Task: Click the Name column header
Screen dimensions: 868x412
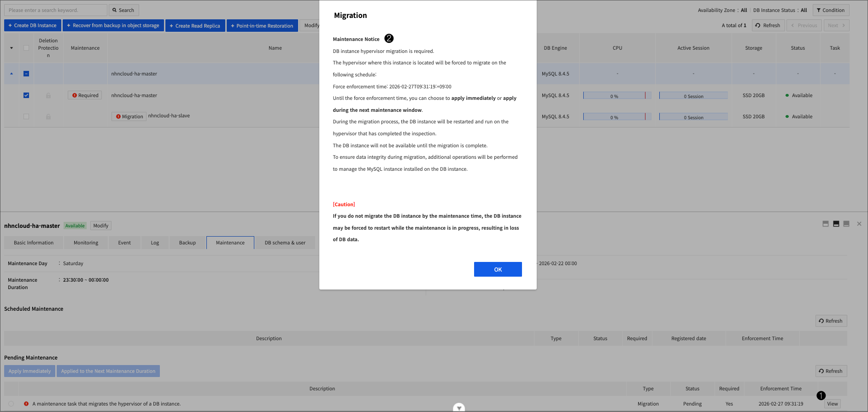Action: tap(275, 48)
